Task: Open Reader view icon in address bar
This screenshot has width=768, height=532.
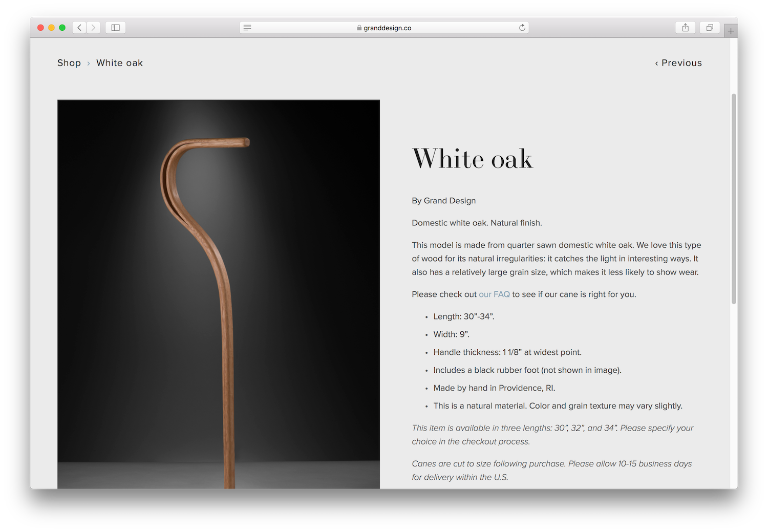Action: 247,28
